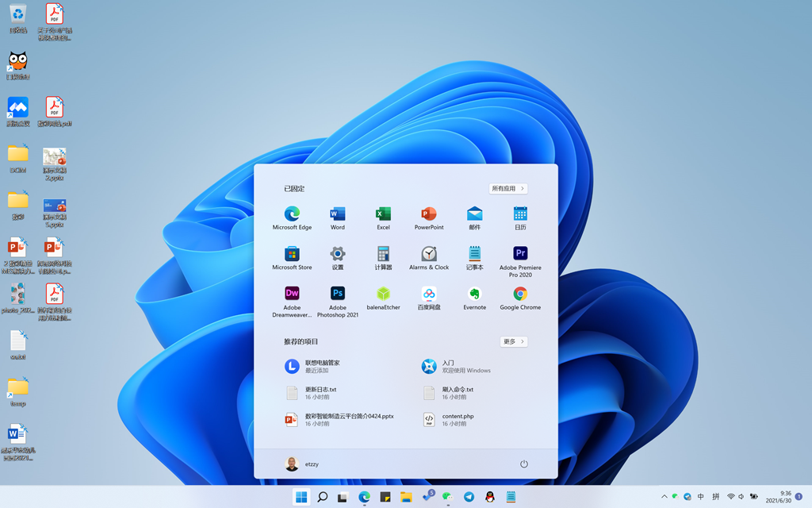Viewport: 812px width, 508px height.
Task: Open 百度网盘 cloud drive app
Action: [429, 298]
